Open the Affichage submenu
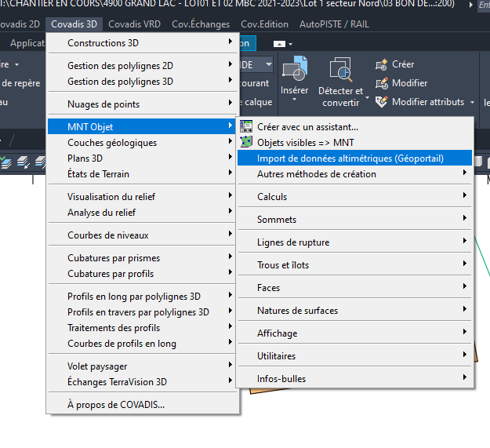 coord(354,333)
